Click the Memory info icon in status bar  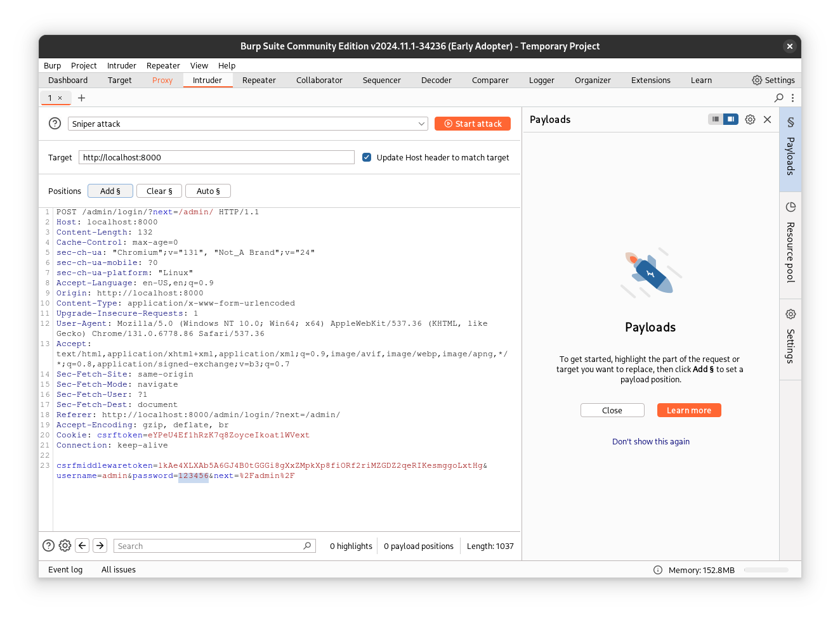[658, 570]
